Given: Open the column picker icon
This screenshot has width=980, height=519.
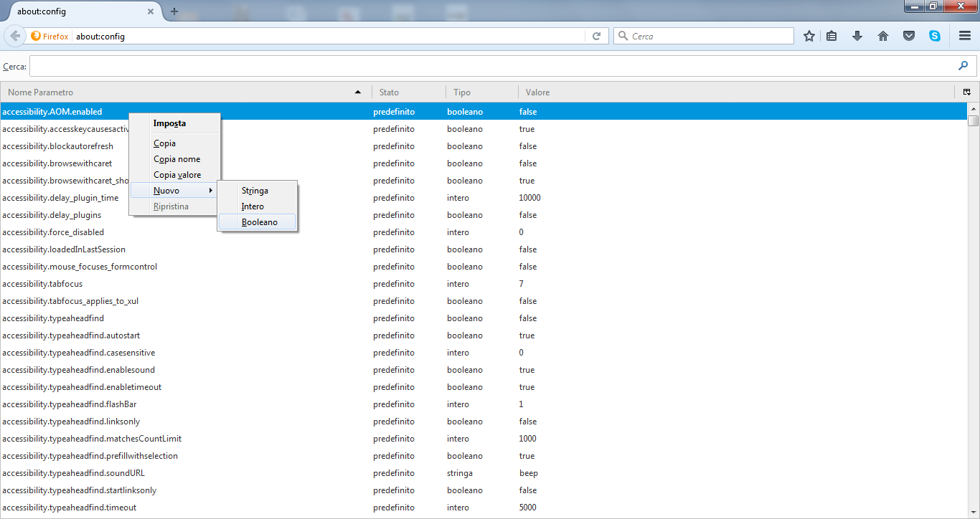Looking at the screenshot, I should pyautogui.click(x=967, y=92).
